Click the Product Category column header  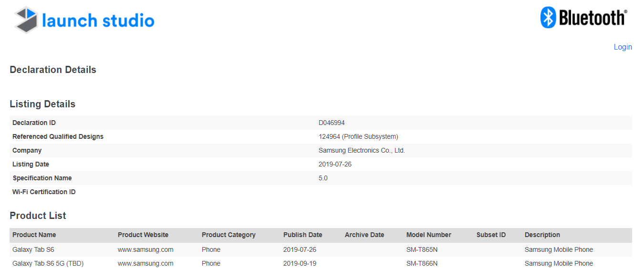click(229, 235)
